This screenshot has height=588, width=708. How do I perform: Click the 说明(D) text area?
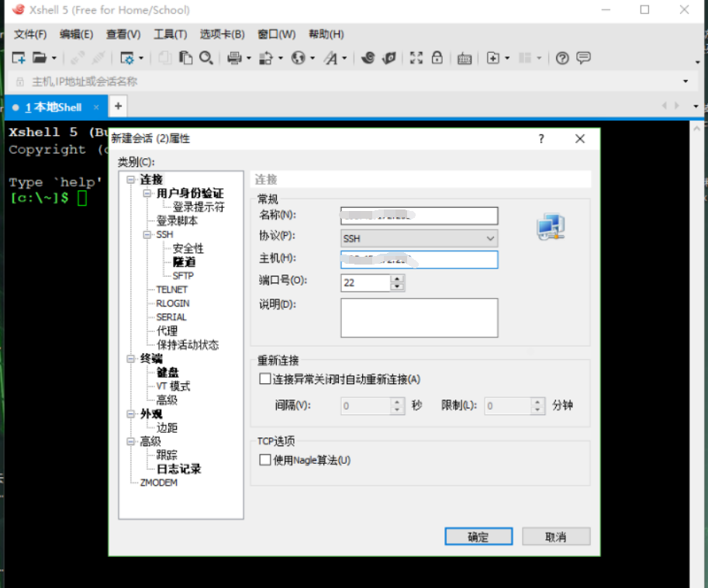click(x=419, y=317)
